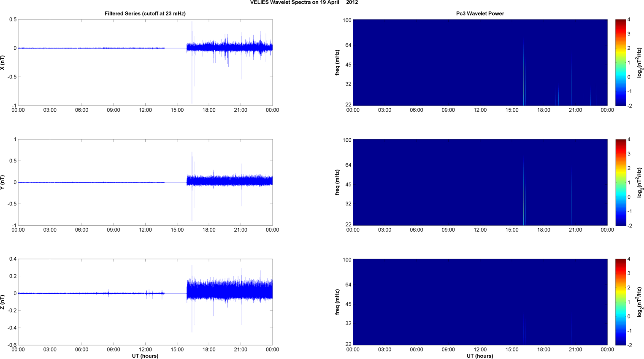Select the 'Pc3 Wavelet Power' heading
644x359 pixels.
[x=480, y=13]
